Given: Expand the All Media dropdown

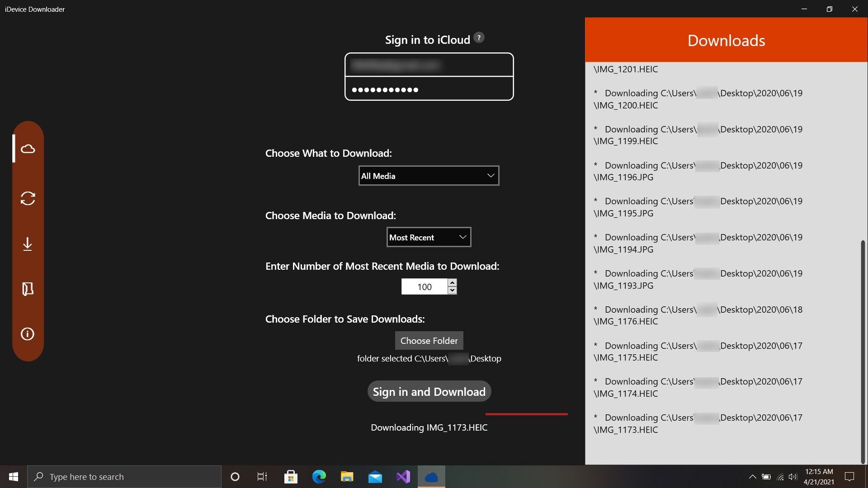Looking at the screenshot, I should point(429,176).
